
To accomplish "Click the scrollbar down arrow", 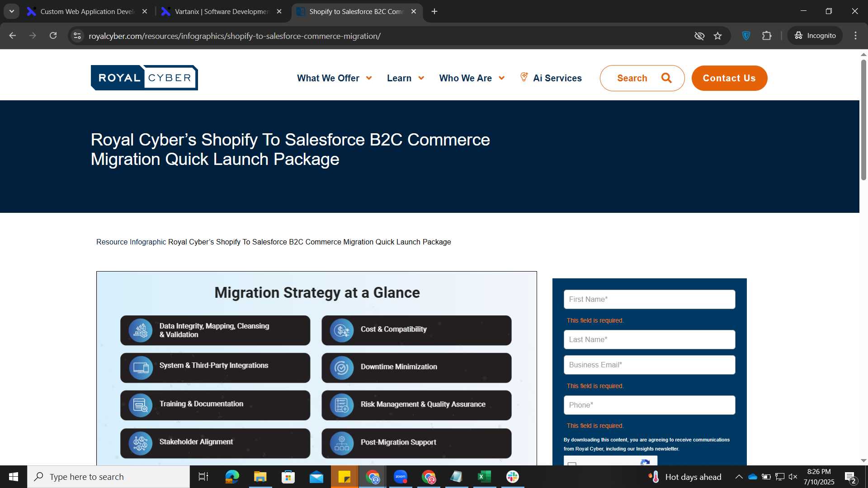I will (863, 460).
